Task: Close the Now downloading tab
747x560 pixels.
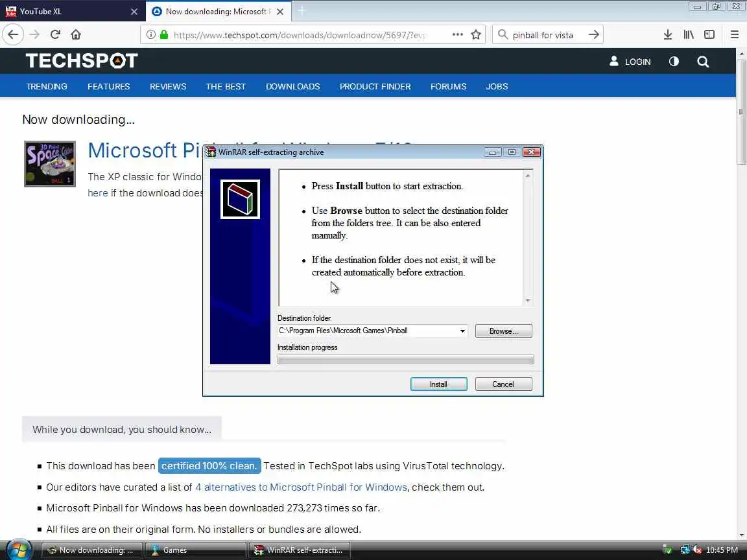Action: click(x=280, y=12)
